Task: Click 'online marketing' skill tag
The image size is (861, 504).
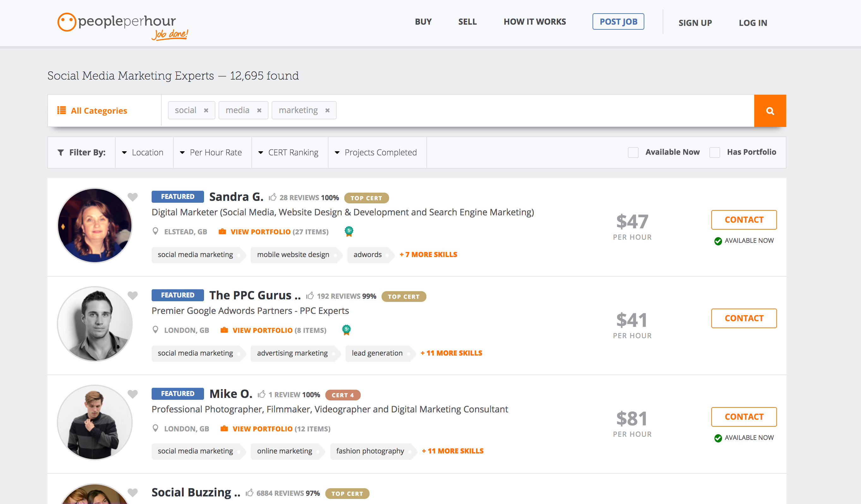Action: 288,451
